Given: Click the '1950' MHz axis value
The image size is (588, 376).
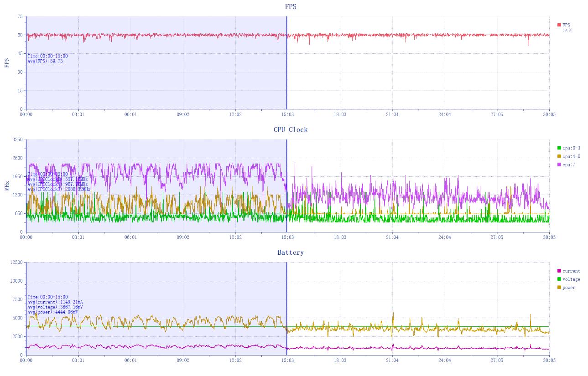Looking at the screenshot, I should coord(17,176).
